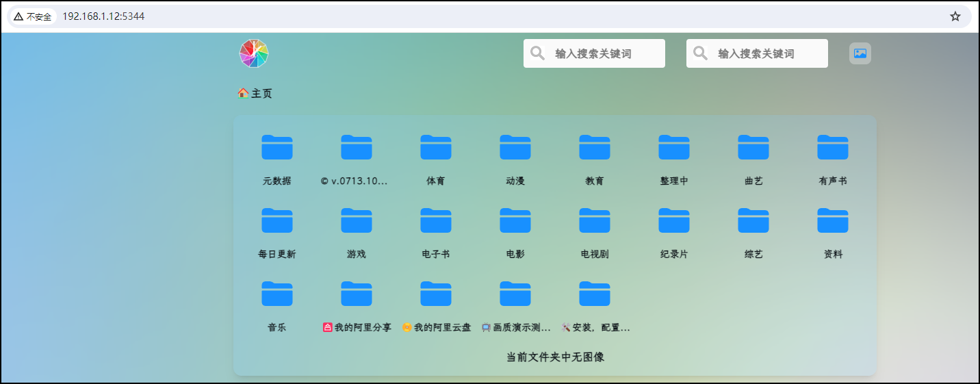Click the image view button at top right
The image size is (980, 384).
pos(860,53)
